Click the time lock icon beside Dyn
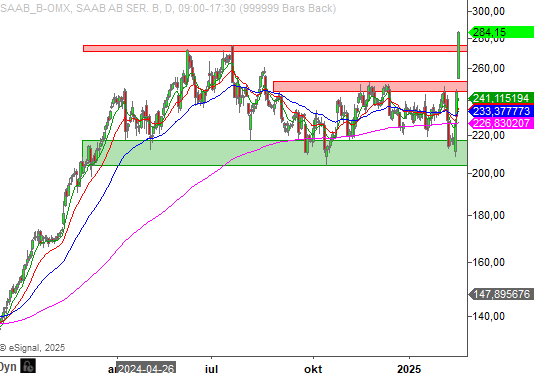This screenshot has width=534, height=373. pyautogui.click(x=28, y=367)
